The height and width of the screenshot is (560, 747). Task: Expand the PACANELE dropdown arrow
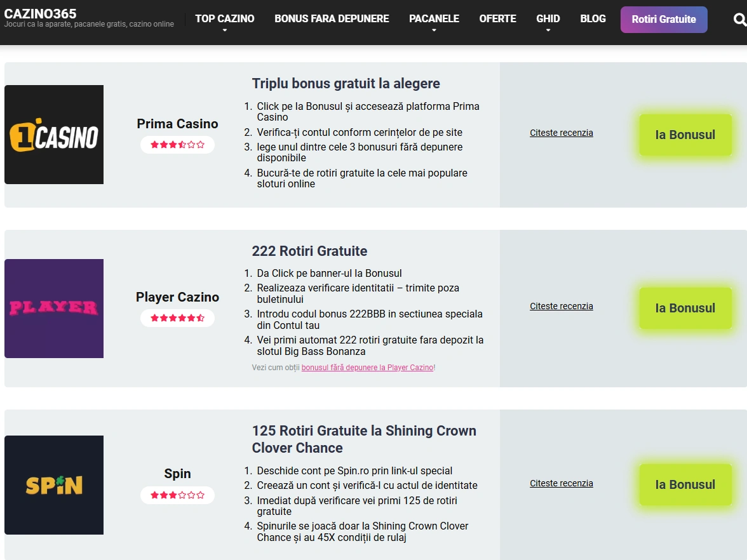(434, 30)
